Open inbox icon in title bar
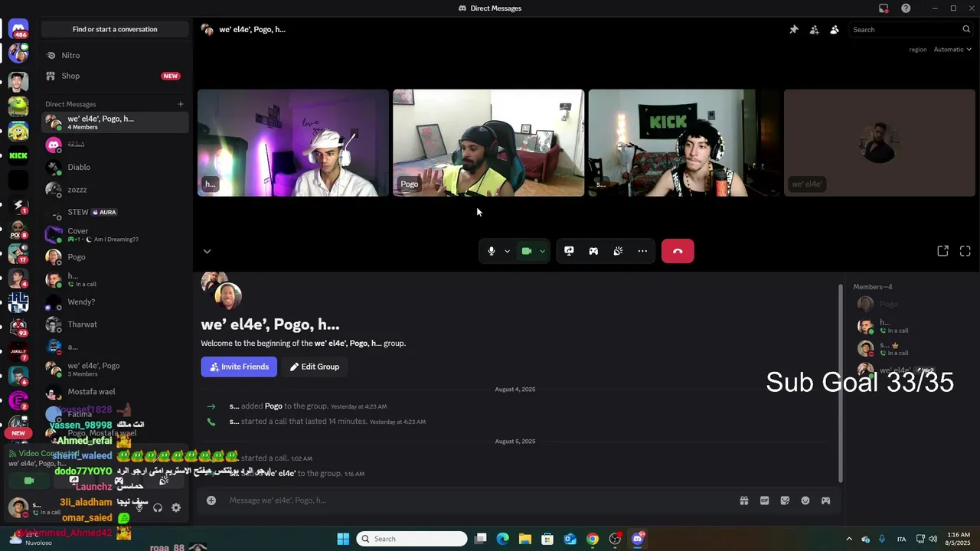 (884, 8)
